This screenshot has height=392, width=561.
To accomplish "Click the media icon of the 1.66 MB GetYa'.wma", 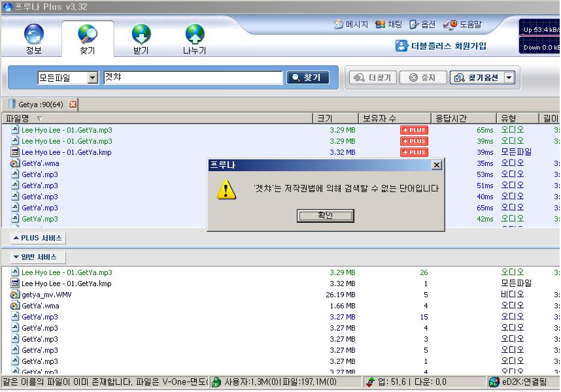I will click(x=14, y=306).
